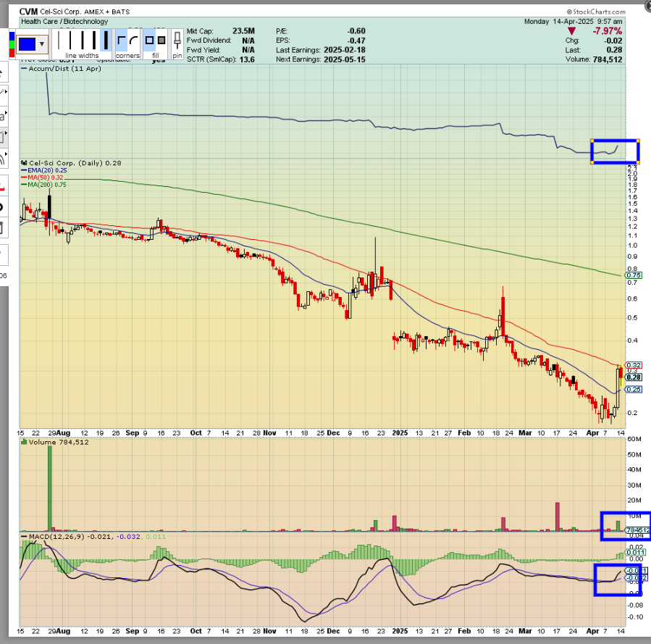This screenshot has height=644, width=651.
Task: Click the Mkt Cap 23.5M value
Action: (x=244, y=31)
